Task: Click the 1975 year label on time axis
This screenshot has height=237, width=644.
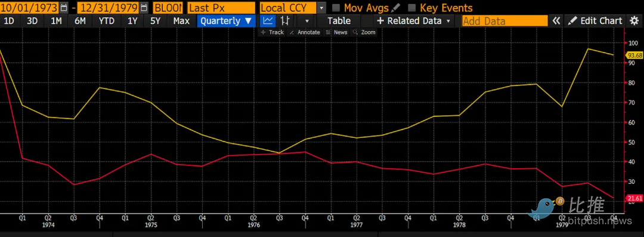Action: [x=151, y=226]
